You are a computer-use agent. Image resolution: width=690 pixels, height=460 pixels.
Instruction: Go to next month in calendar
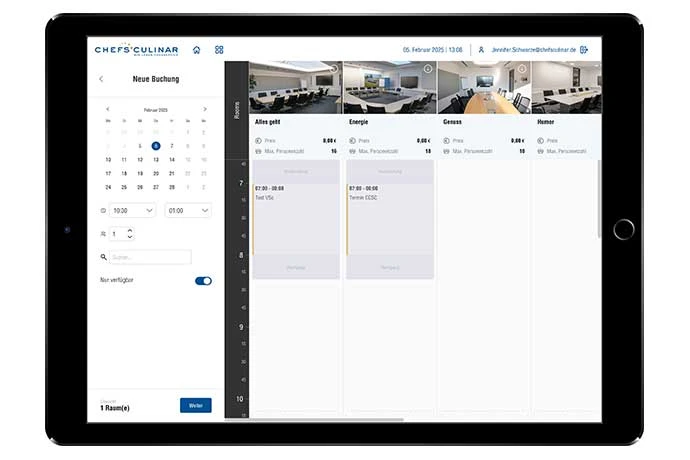(x=205, y=108)
